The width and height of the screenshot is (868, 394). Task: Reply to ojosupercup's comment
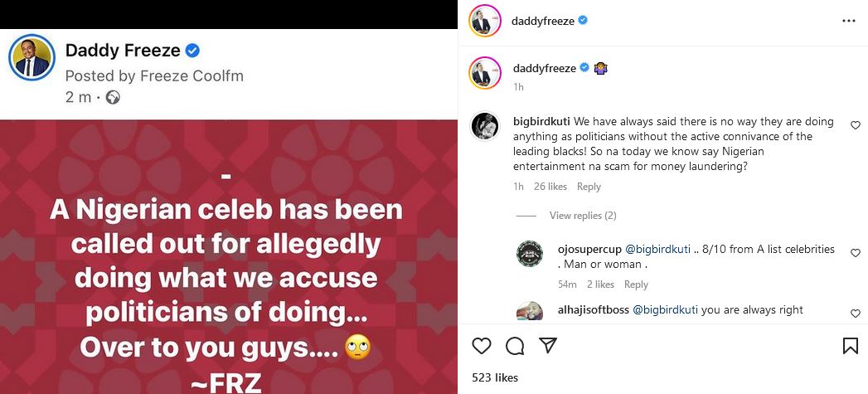(636, 285)
